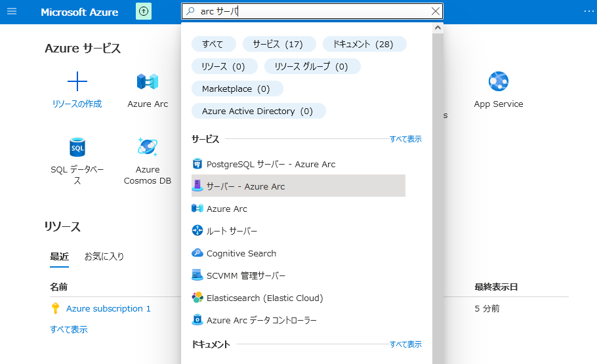The height and width of the screenshot is (364, 597).
Task: Open PostgreSQL サーバー - Azure Arc result text
Action: [x=271, y=164]
